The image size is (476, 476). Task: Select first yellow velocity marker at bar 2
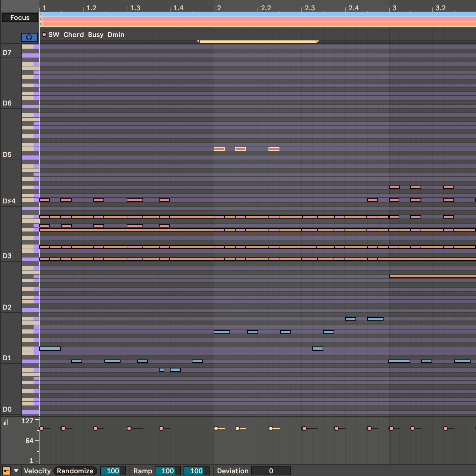[216, 428]
